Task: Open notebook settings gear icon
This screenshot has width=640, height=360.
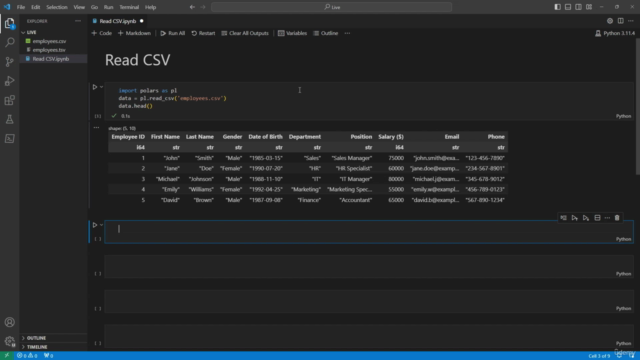Action: (610, 21)
